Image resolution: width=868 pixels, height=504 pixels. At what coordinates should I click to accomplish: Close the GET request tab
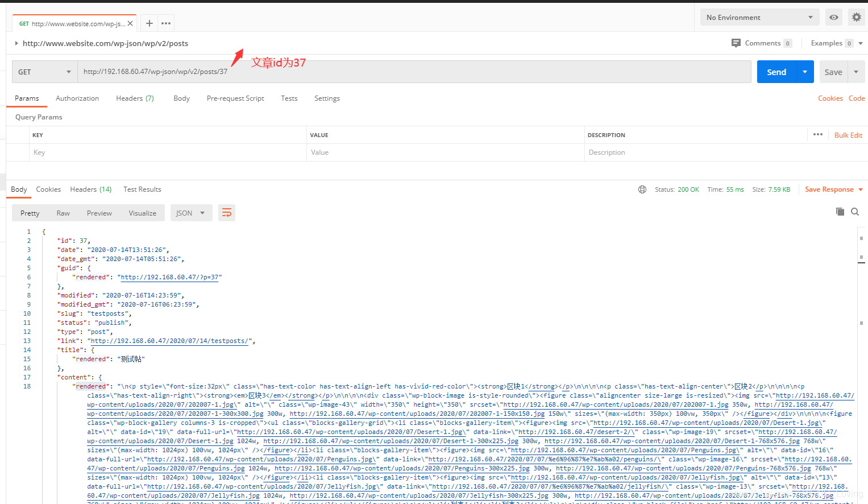tap(130, 23)
